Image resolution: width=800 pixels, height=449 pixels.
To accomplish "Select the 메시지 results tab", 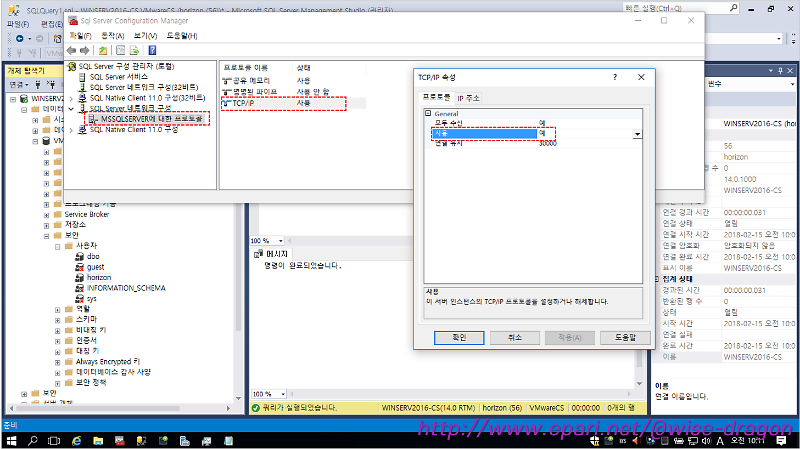I will pos(272,254).
